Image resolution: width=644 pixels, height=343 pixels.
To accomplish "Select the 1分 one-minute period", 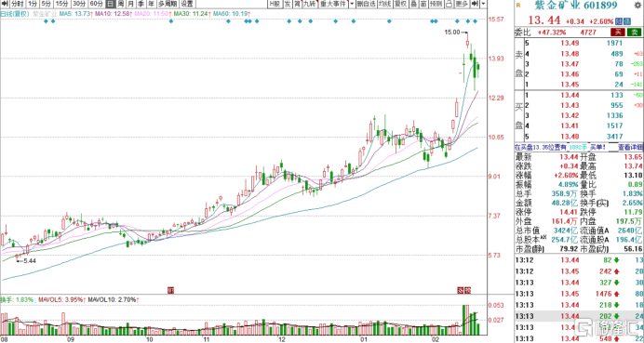I will click(x=33, y=4).
